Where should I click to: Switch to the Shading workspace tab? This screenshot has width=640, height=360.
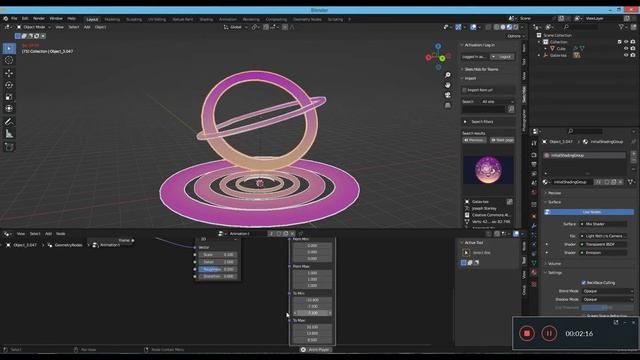click(206, 19)
